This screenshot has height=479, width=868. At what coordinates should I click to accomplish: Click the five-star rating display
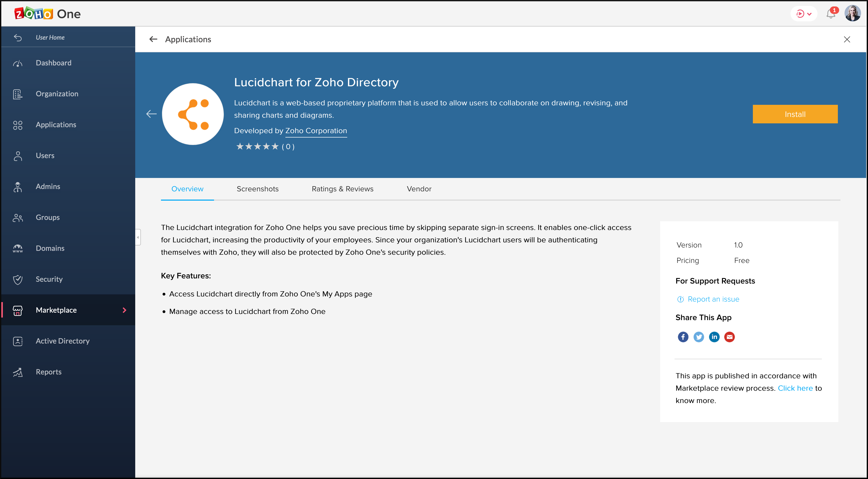257,147
